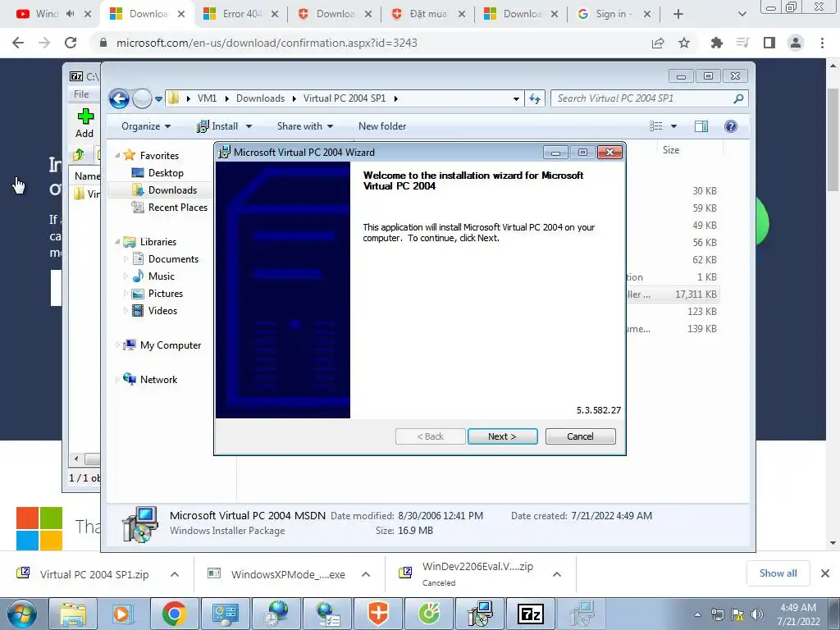This screenshot has width=840, height=630.
Task: Open the Chrome profile avatar
Action: pos(796,43)
